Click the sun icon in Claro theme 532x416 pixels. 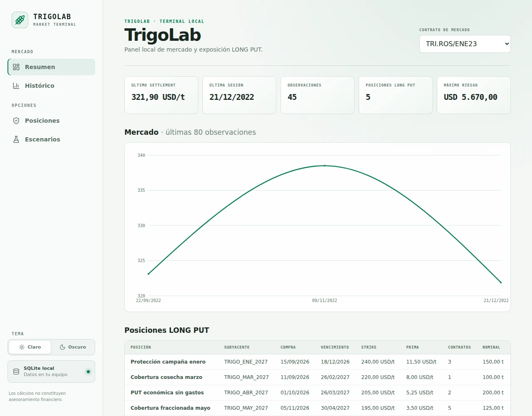(x=22, y=347)
